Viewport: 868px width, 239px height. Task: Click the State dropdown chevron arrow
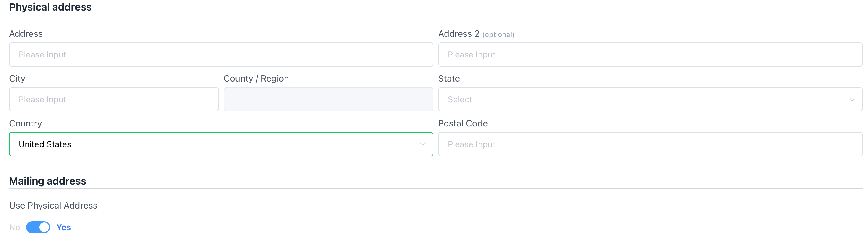(851, 99)
